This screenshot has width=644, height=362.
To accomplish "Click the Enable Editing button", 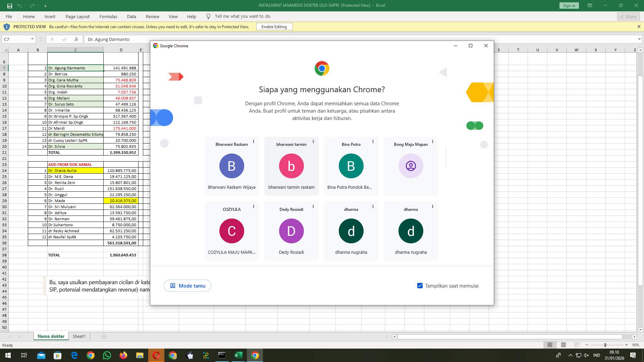I will click(274, 26).
